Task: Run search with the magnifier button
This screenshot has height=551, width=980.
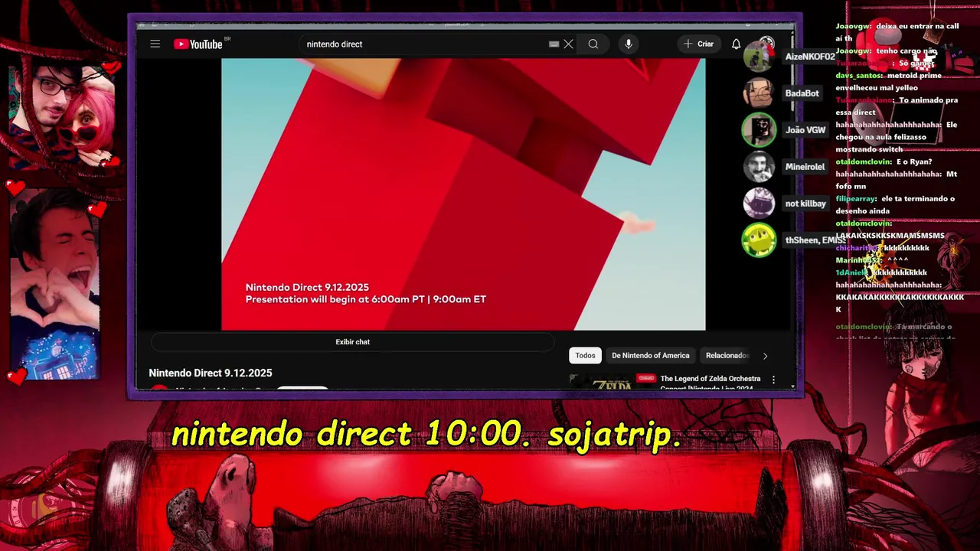Action: coord(593,44)
